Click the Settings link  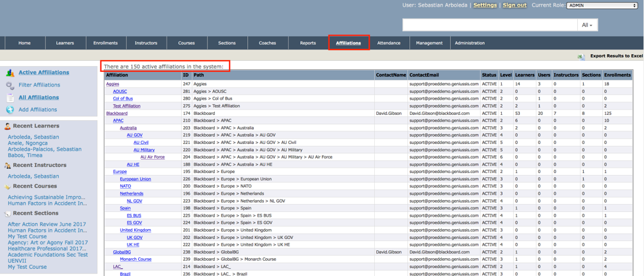point(485,5)
